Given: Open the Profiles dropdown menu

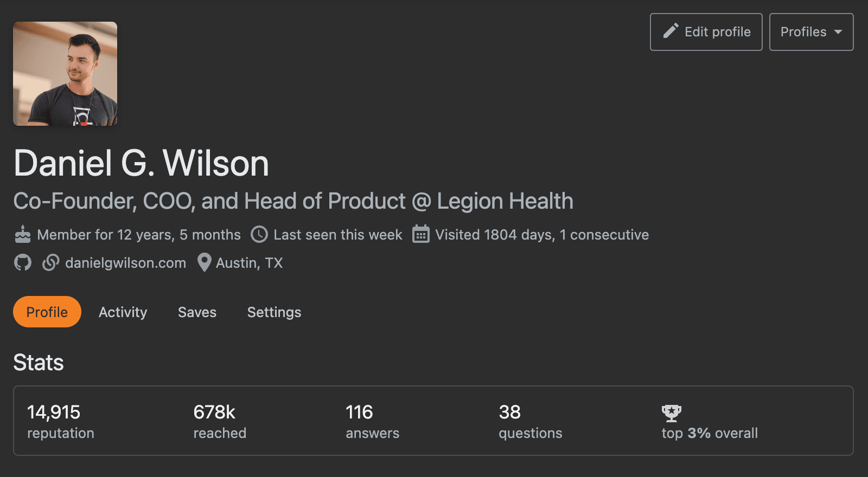Looking at the screenshot, I should click(x=811, y=32).
